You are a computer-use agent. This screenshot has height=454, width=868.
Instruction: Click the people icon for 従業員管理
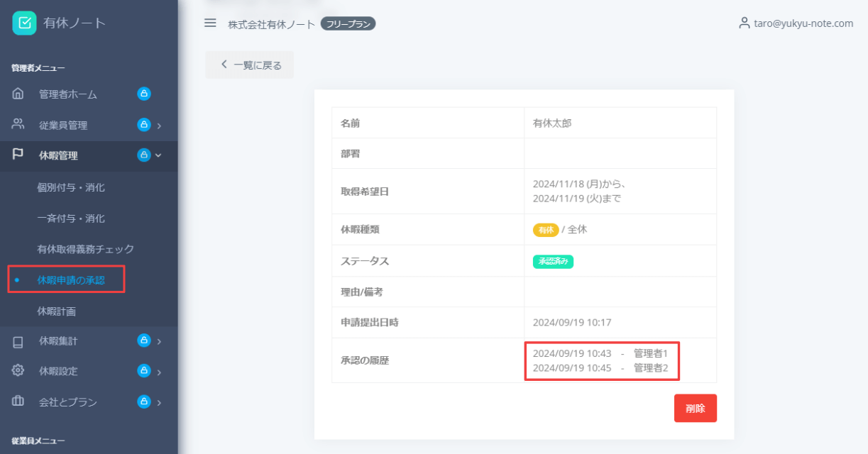click(18, 124)
